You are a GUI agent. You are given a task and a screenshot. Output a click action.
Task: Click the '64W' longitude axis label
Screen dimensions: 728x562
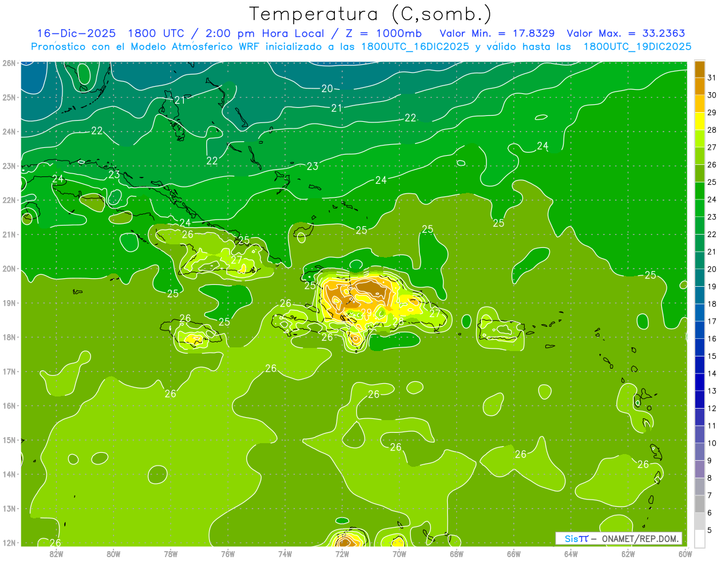(571, 554)
